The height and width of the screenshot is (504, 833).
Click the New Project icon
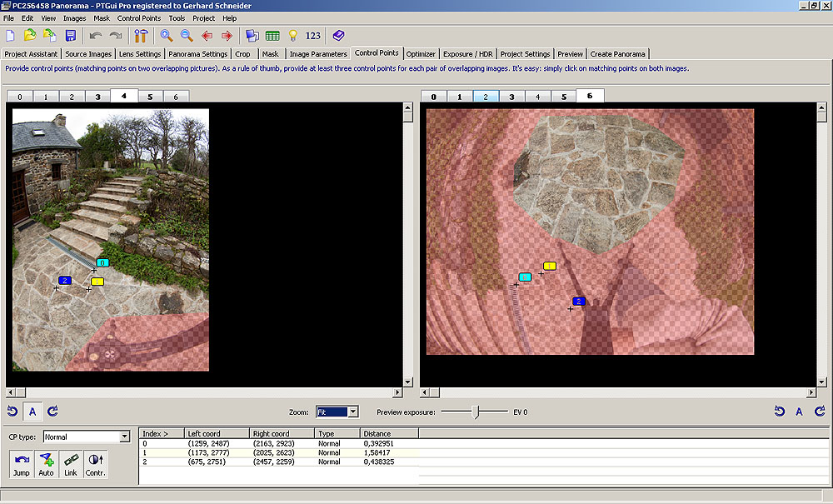11,36
